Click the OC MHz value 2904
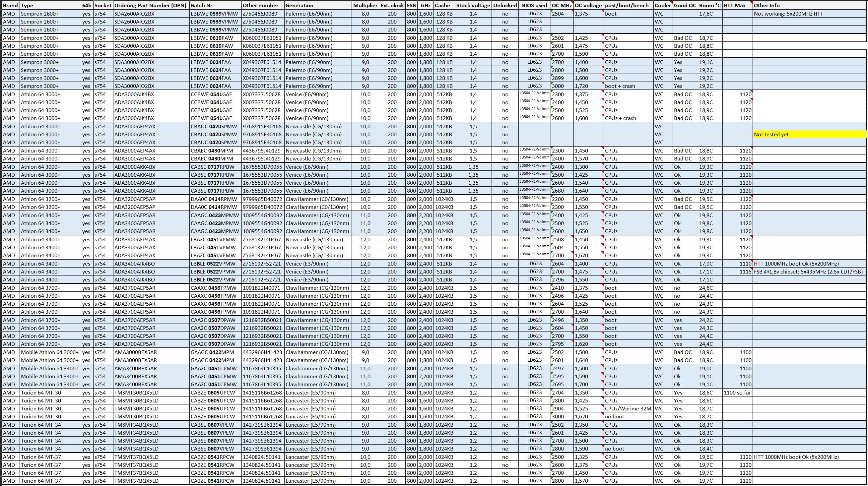Viewport: 868px width, 486px height. tap(562, 408)
